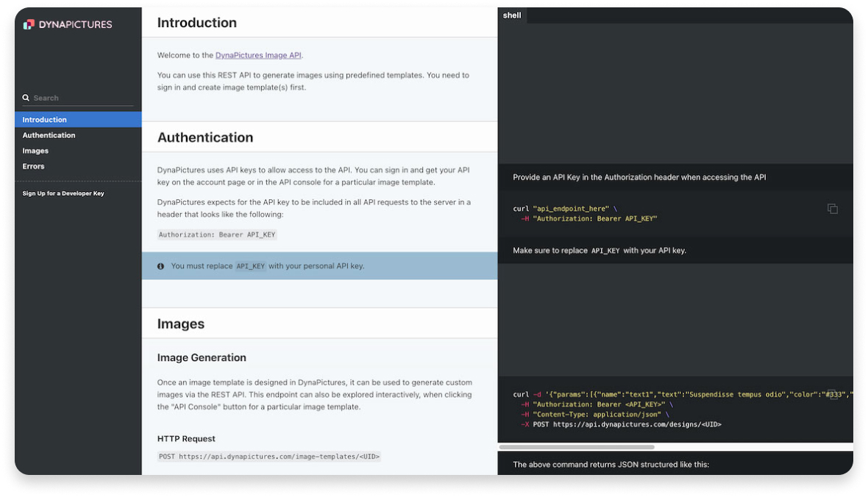Focus the sidebar Search field
The image size is (868, 497).
tap(78, 98)
